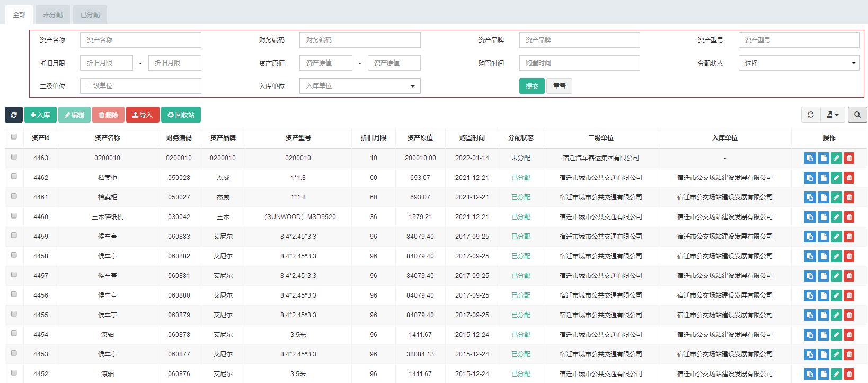Click the red trash icon for asset 4455
Screen dimensions: 868x383
pyautogui.click(x=849, y=315)
